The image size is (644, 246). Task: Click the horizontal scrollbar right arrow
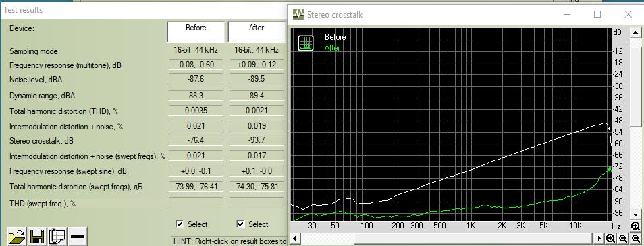click(599, 238)
